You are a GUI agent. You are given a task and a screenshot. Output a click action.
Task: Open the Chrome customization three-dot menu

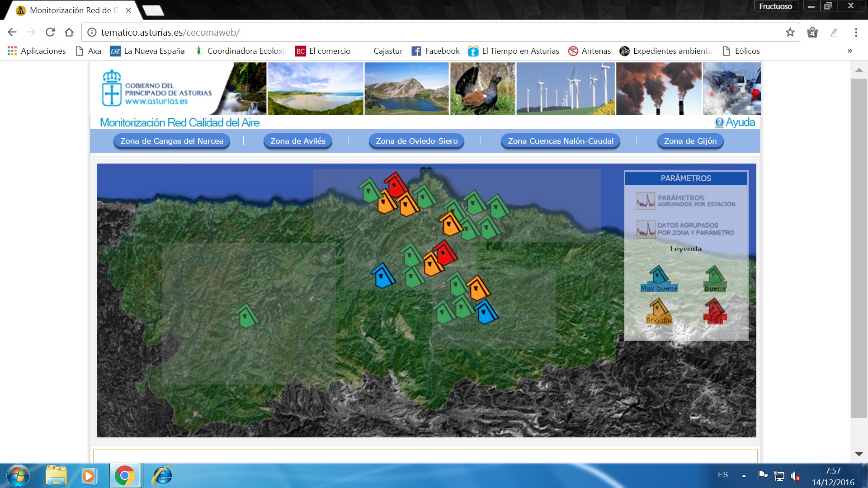pyautogui.click(x=855, y=32)
